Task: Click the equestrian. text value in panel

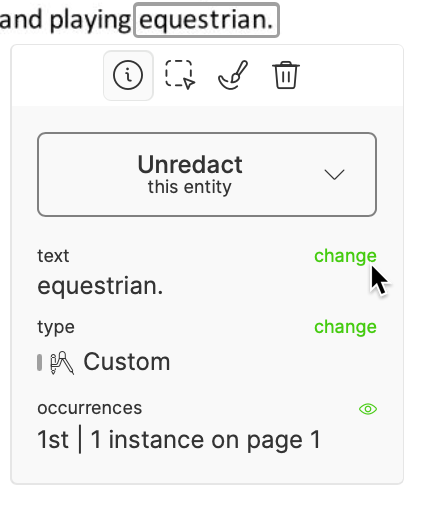Action: tap(100, 286)
